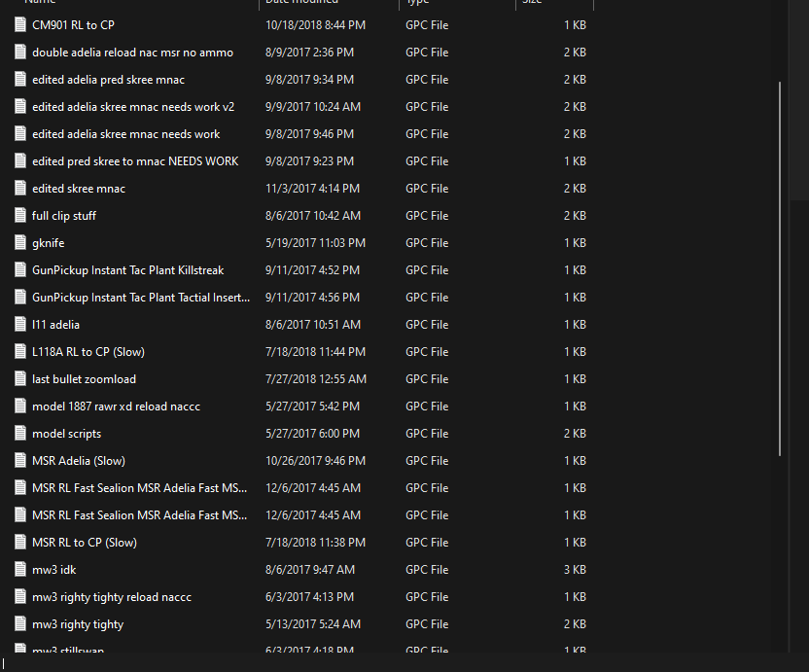Click the L118A RL to CP (Slow) icon

pos(20,352)
